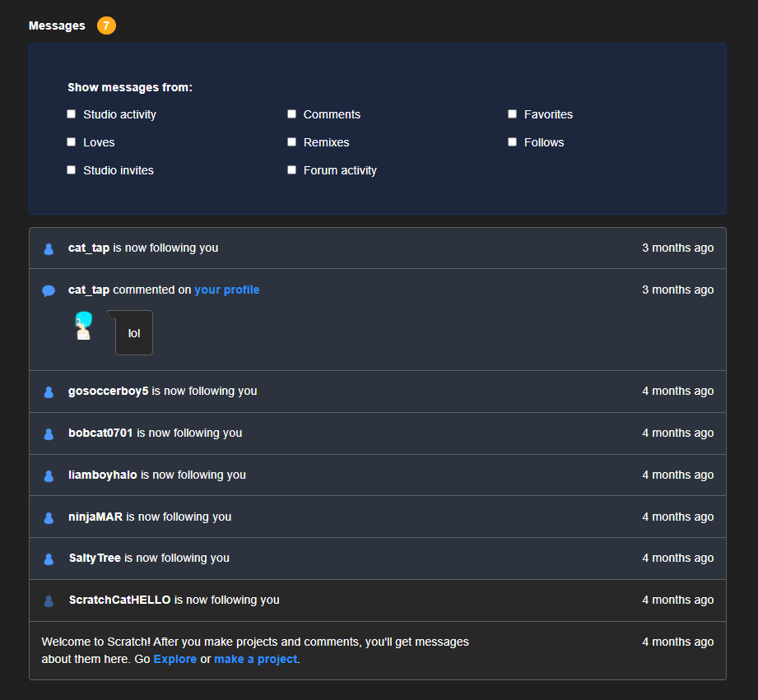
Task: Click the person icon beside ScratchCatHELLO
Action: click(x=49, y=600)
